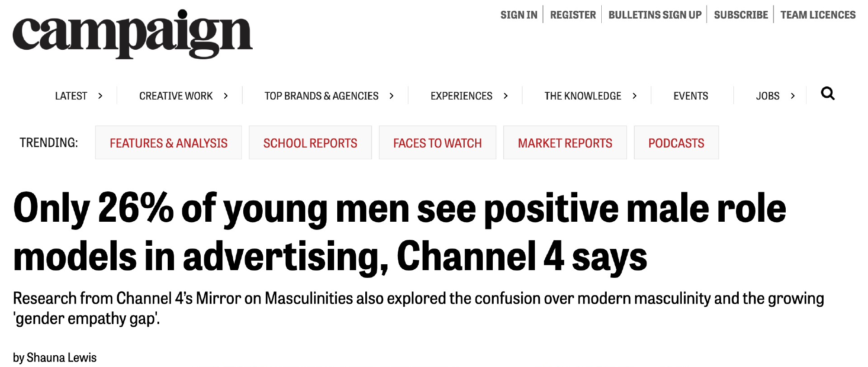
Task: Click author name Shauna Lewis
Action: point(61,357)
